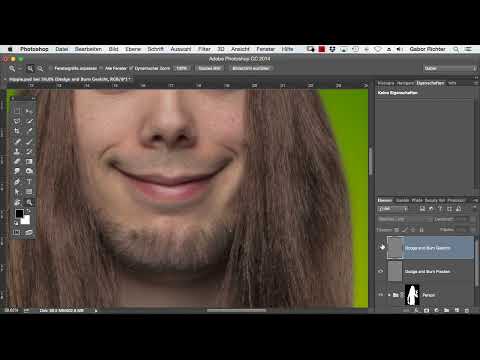Select the Type tool
This screenshot has height=360, width=480.
29,182
